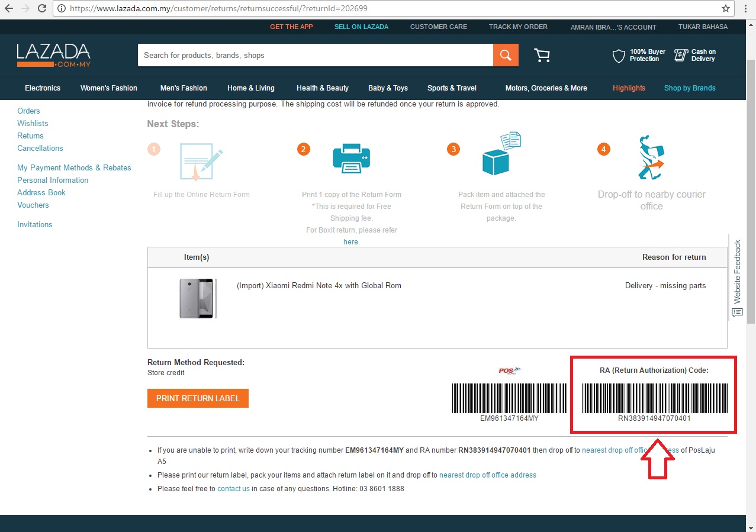Open SELL ON LAZADA link

coord(361,27)
